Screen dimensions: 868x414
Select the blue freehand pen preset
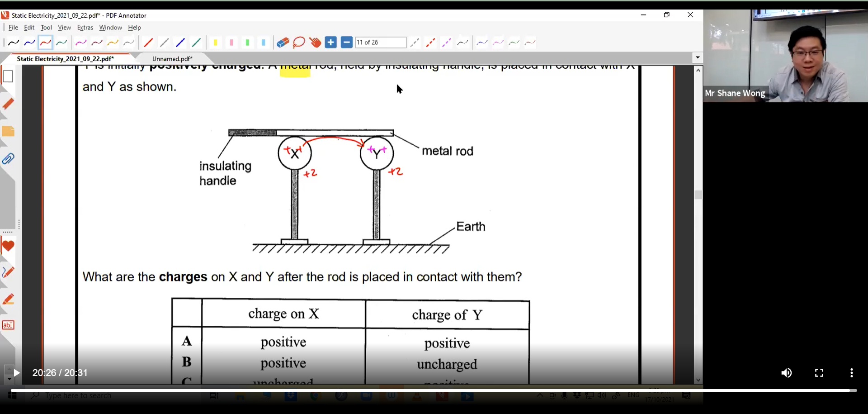29,43
